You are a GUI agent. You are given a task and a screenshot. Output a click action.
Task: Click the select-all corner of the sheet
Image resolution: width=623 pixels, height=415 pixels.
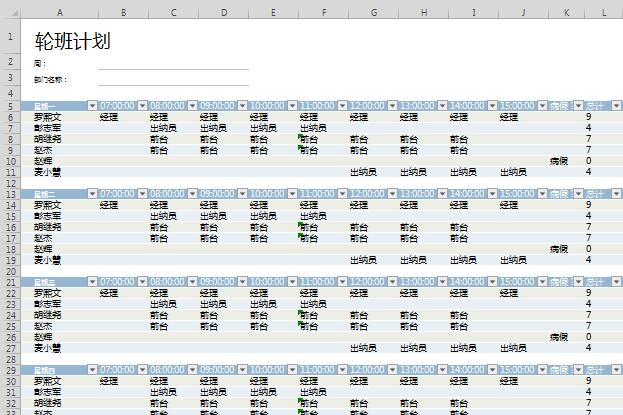coord(10,12)
